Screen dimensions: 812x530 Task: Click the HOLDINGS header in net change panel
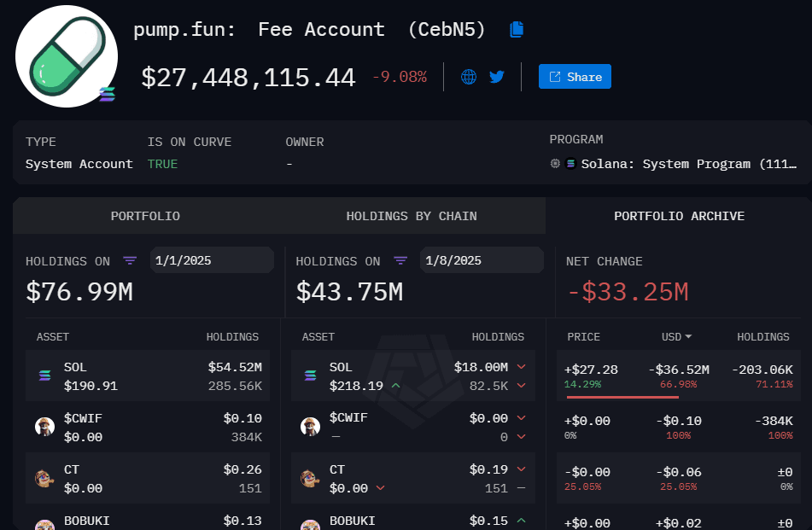click(x=763, y=337)
